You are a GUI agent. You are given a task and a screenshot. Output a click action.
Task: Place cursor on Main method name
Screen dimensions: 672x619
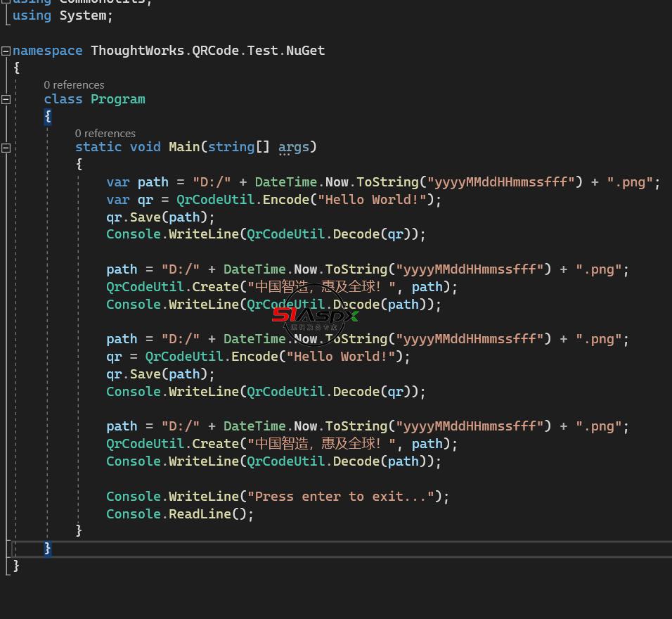(184, 147)
